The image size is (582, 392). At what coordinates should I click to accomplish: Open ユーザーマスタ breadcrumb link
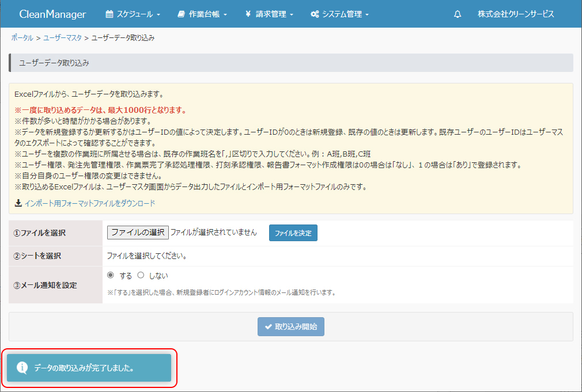(62, 38)
